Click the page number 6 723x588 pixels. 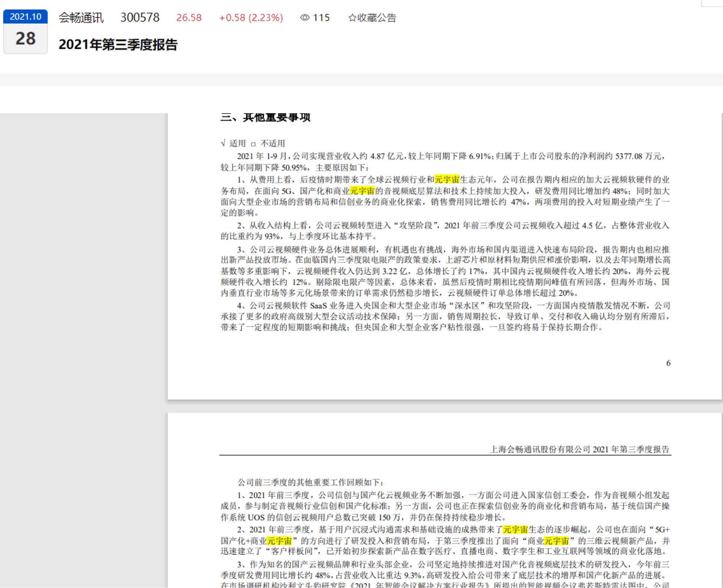pyautogui.click(x=668, y=363)
